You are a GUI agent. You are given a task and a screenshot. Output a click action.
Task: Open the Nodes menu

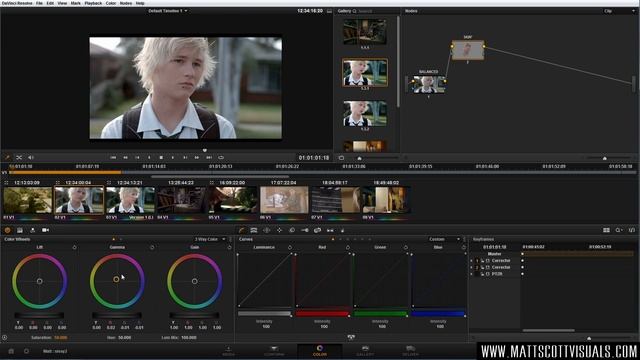(126, 3)
